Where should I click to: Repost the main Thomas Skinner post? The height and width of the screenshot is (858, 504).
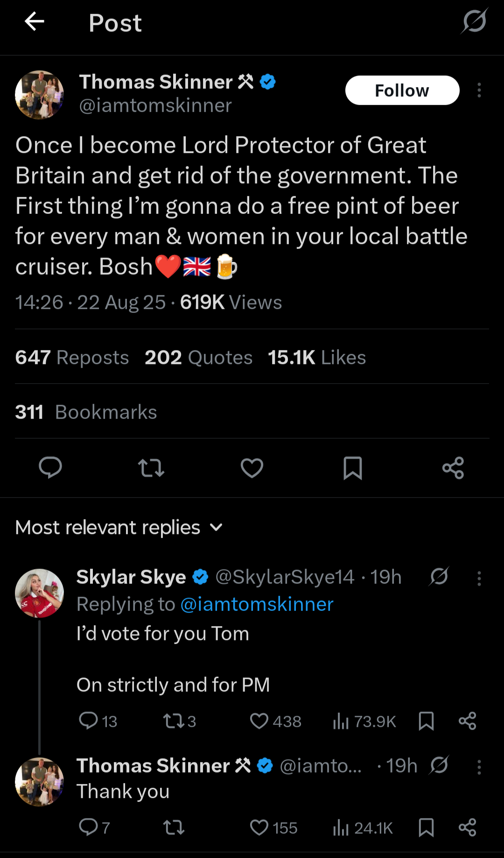[x=151, y=468]
